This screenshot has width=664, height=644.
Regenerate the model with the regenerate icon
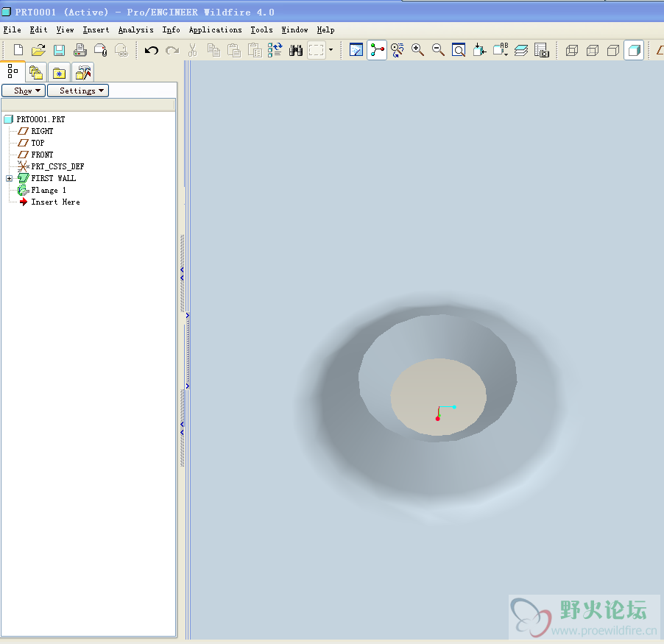(275, 50)
